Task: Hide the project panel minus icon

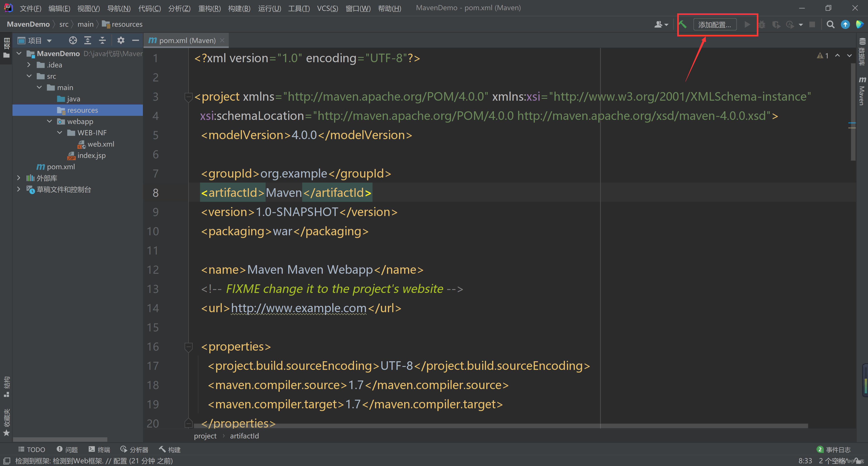Action: [135, 40]
